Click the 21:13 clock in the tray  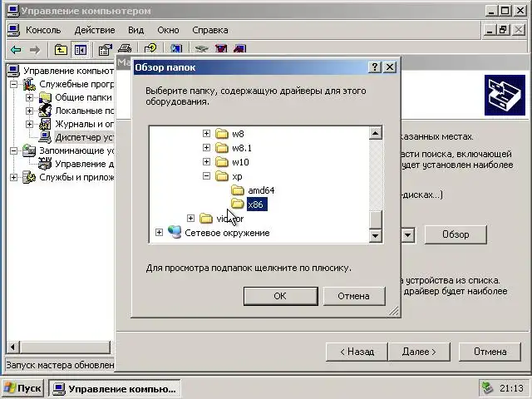click(512, 388)
